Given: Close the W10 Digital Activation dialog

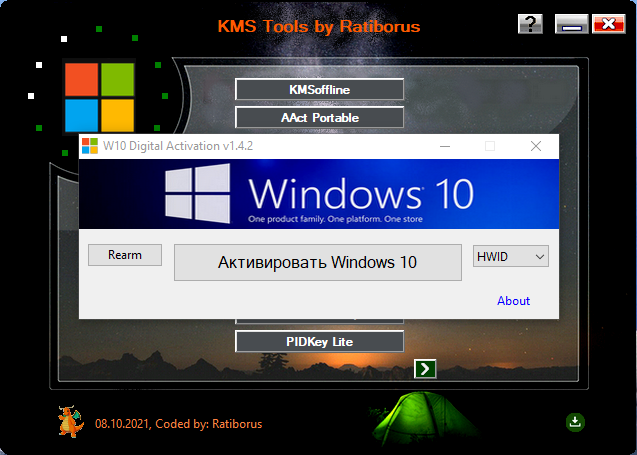Looking at the screenshot, I should pos(536,146).
